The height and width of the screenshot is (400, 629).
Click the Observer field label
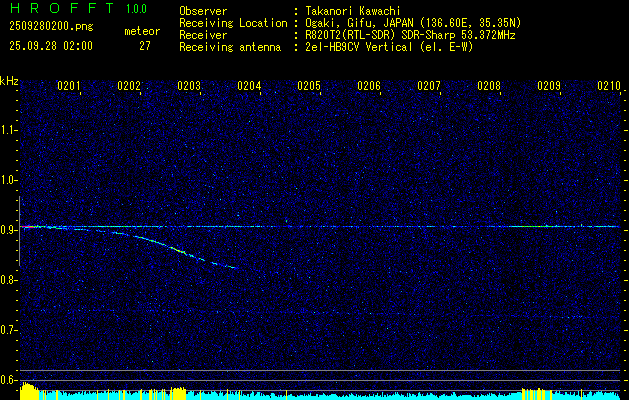(x=203, y=11)
